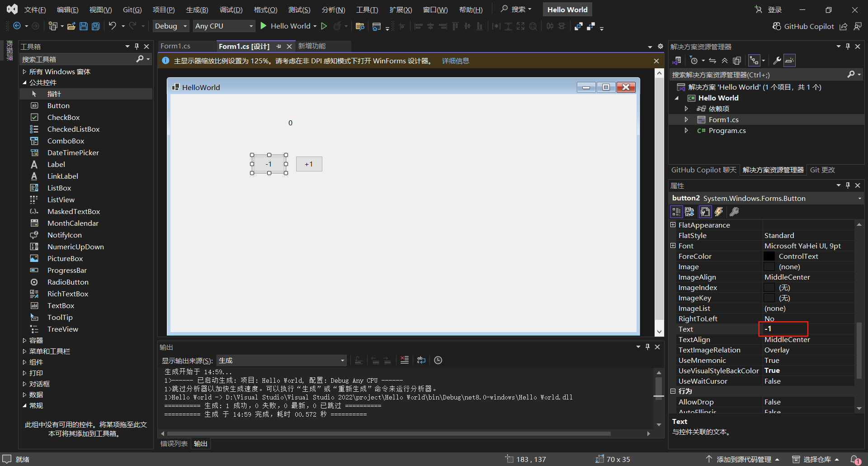Save the current file with disk icon

(x=84, y=26)
